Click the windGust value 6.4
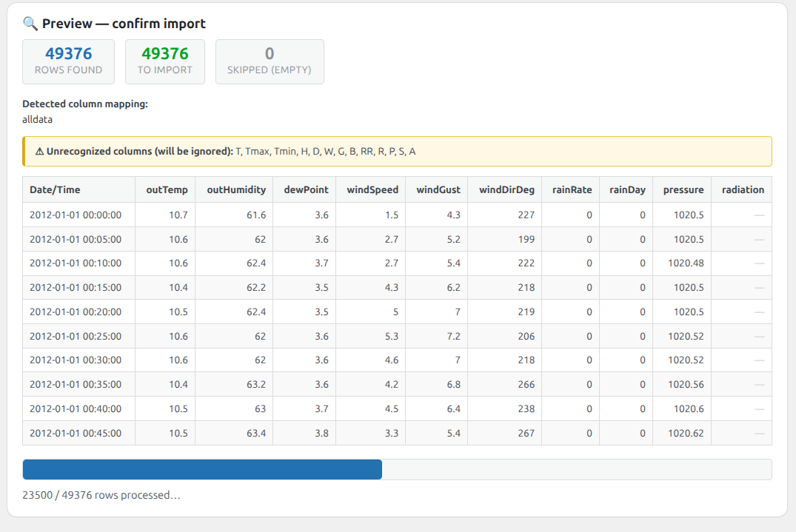 click(453, 408)
